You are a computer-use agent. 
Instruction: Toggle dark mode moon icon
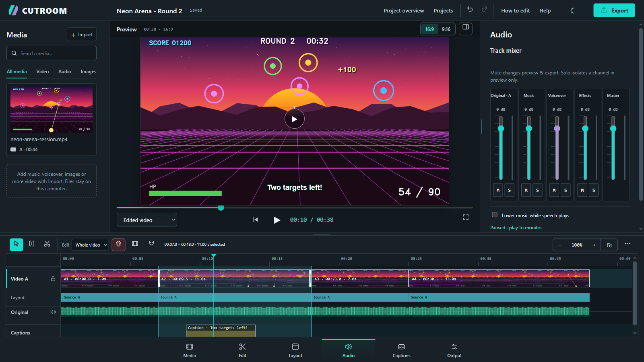coord(573,10)
